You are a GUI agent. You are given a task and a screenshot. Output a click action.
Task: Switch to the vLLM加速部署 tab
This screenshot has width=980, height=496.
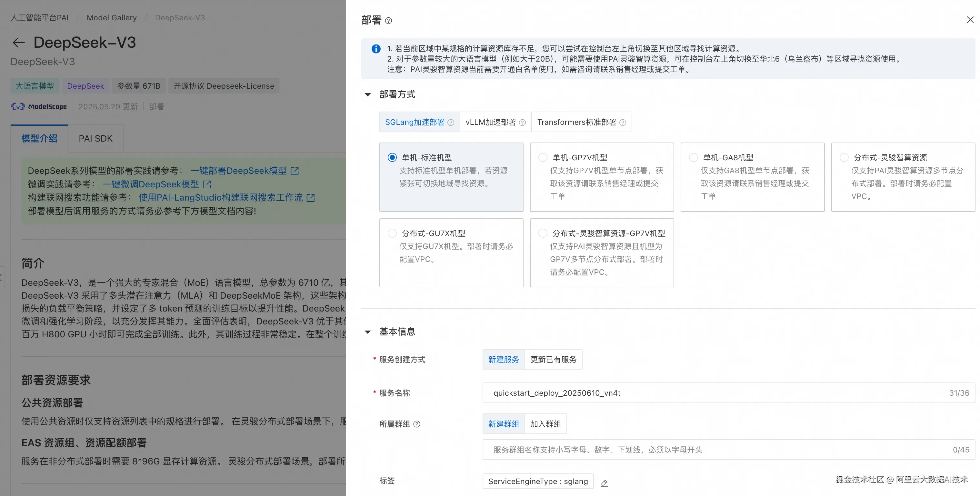click(491, 123)
